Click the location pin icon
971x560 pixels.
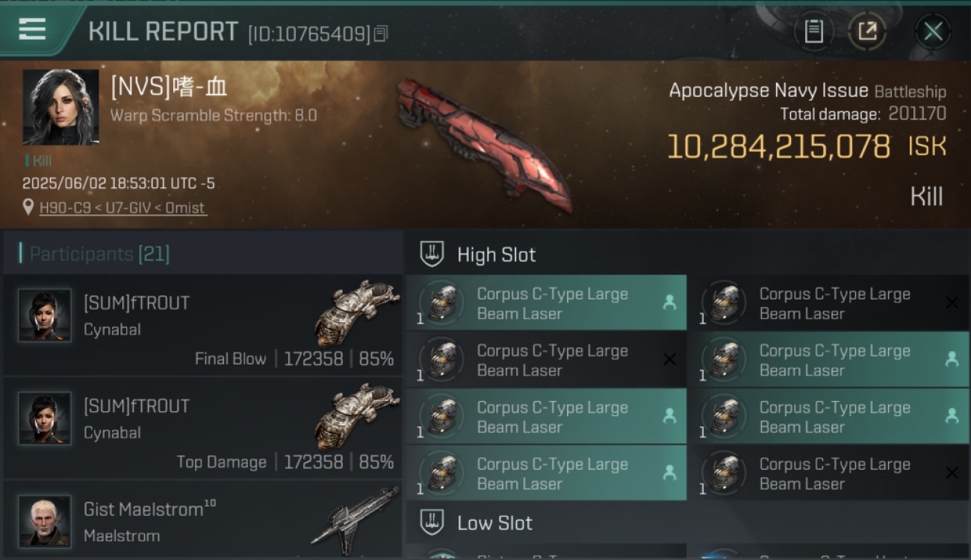click(x=28, y=208)
